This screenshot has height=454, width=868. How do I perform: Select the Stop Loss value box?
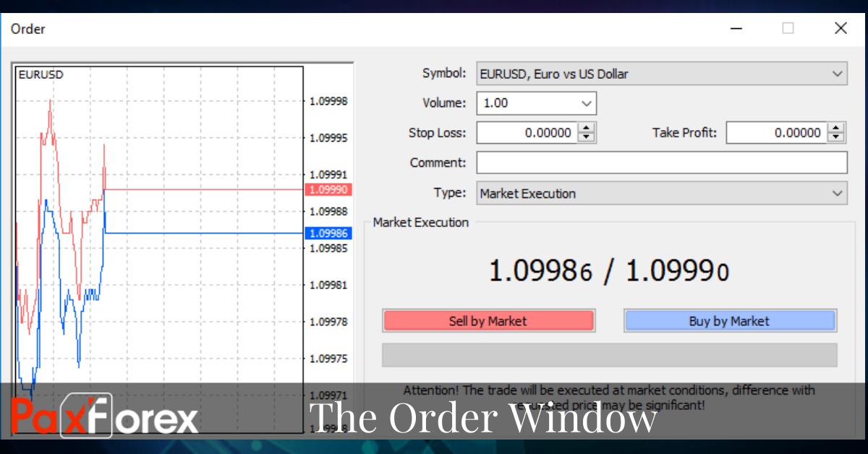point(528,132)
